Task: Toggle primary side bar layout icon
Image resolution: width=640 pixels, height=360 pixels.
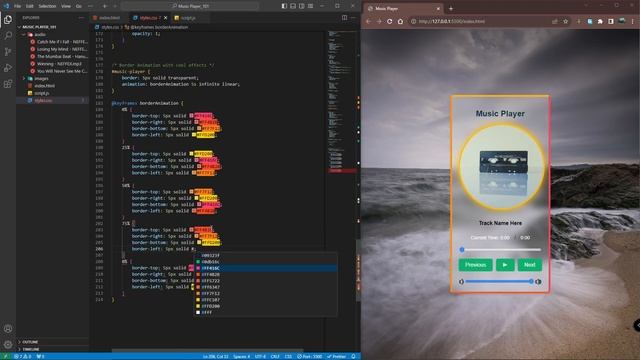Action: tap(284, 6)
